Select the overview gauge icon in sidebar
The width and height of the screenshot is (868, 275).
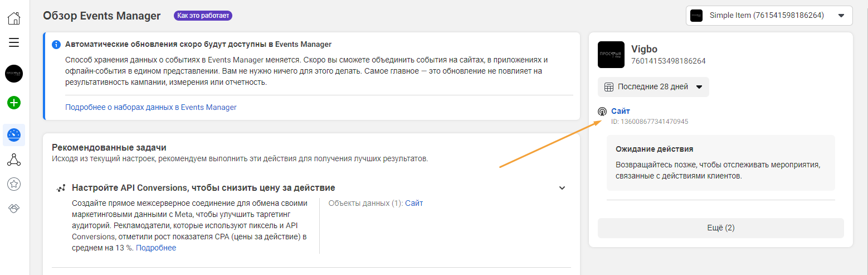pyautogui.click(x=14, y=134)
